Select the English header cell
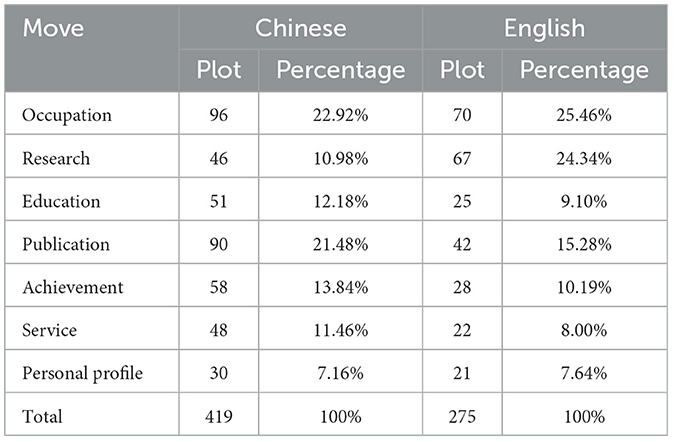 pyautogui.click(x=544, y=28)
